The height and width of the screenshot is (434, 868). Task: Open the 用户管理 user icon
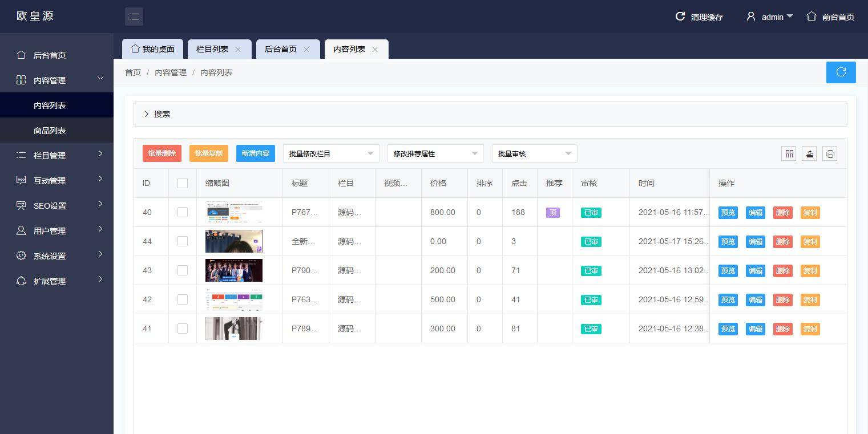[21, 231]
